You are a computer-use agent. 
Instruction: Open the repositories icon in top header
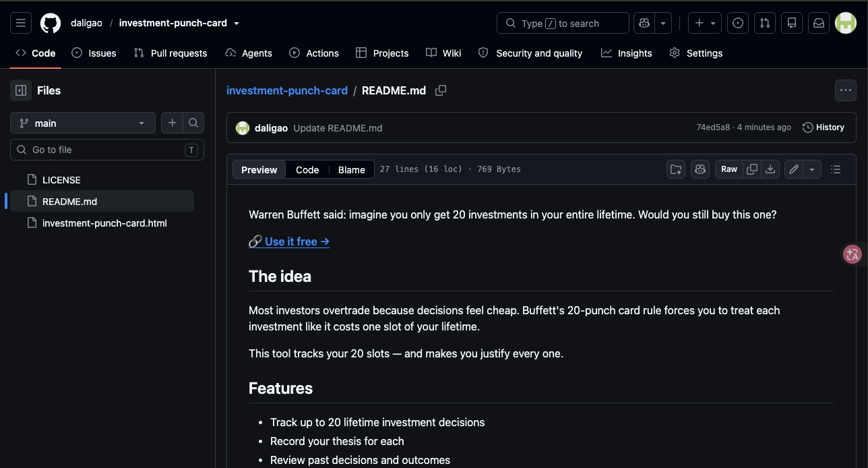(792, 23)
